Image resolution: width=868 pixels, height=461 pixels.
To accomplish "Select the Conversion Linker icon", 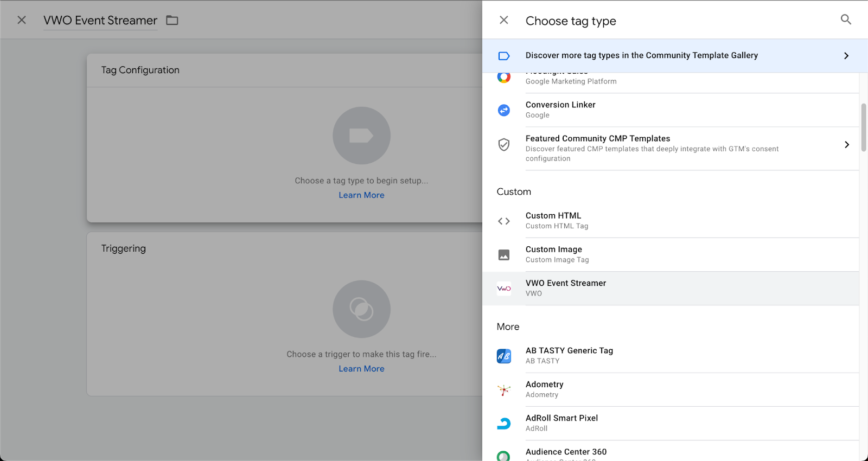I will pyautogui.click(x=504, y=110).
